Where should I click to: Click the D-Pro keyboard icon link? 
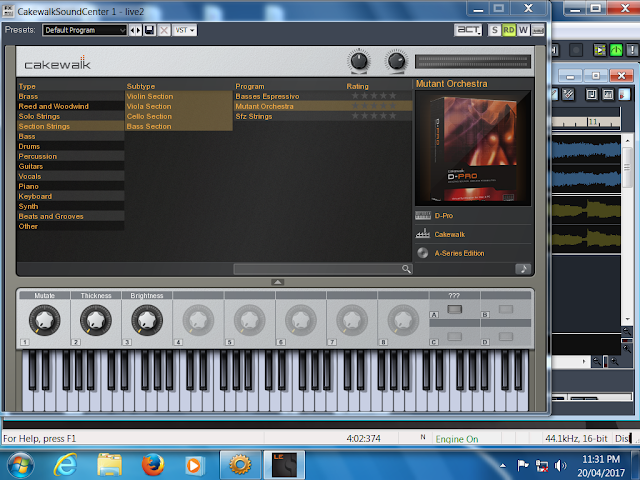click(423, 216)
